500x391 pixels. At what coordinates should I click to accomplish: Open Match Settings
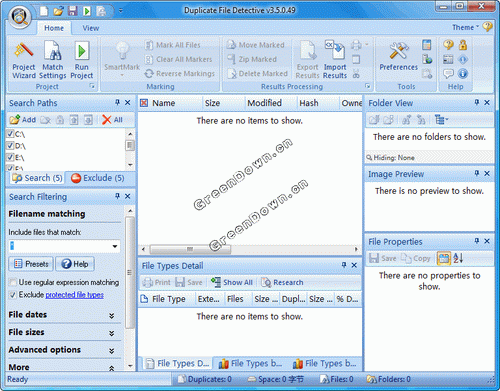coord(53,61)
